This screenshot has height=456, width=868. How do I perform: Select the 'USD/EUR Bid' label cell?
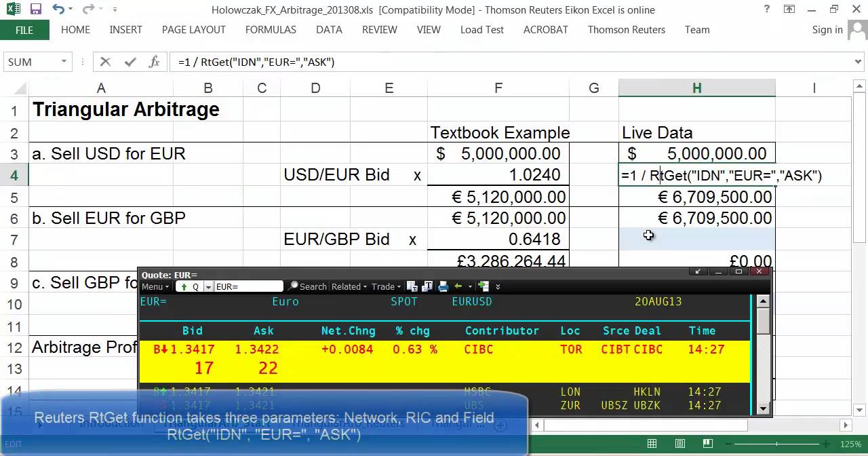(336, 175)
